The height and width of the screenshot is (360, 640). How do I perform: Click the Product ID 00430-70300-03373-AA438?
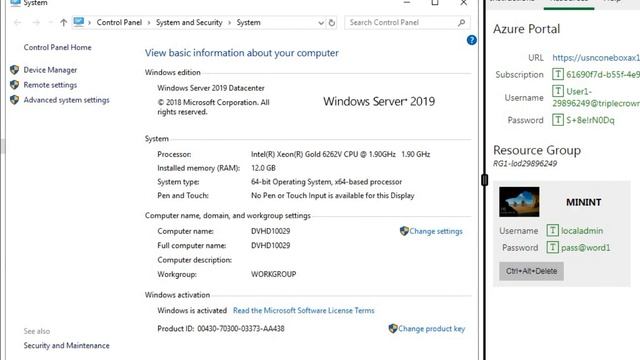tap(241, 329)
